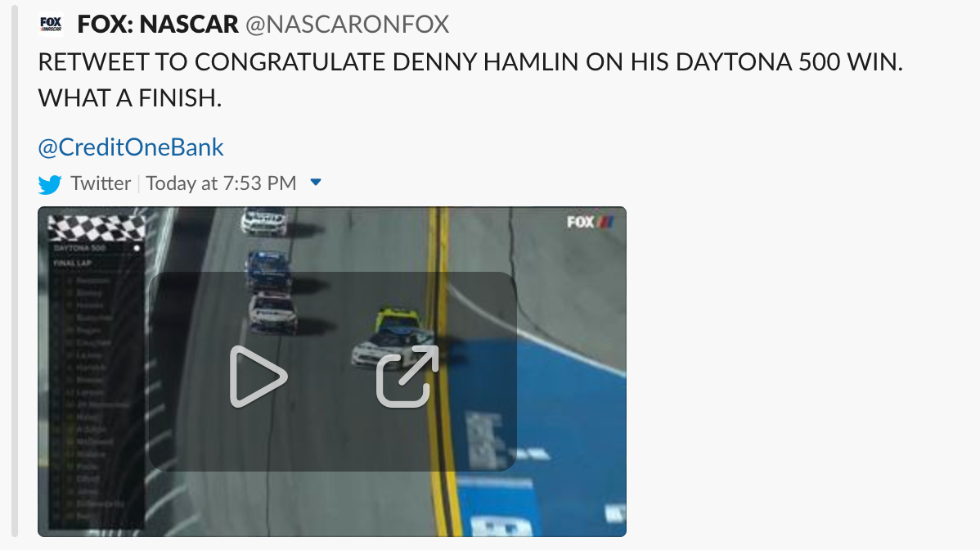Image resolution: width=980 pixels, height=560 pixels.
Task: Click the FOX NASCAR avatar logo
Action: [51, 25]
